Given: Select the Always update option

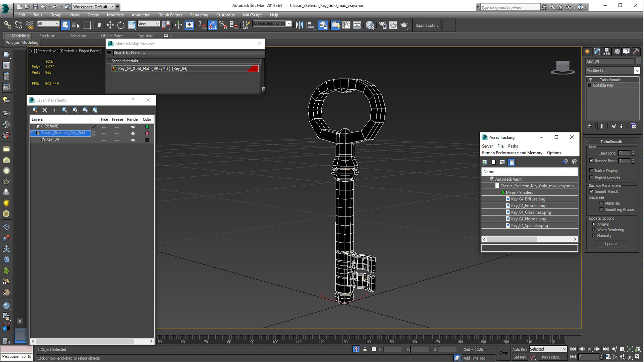Looking at the screenshot, I should pyautogui.click(x=594, y=224).
